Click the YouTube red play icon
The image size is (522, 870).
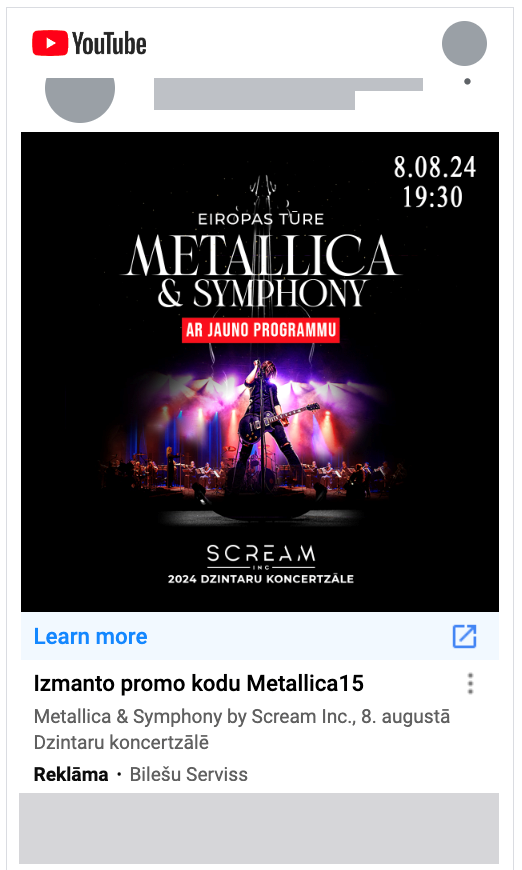pos(50,43)
